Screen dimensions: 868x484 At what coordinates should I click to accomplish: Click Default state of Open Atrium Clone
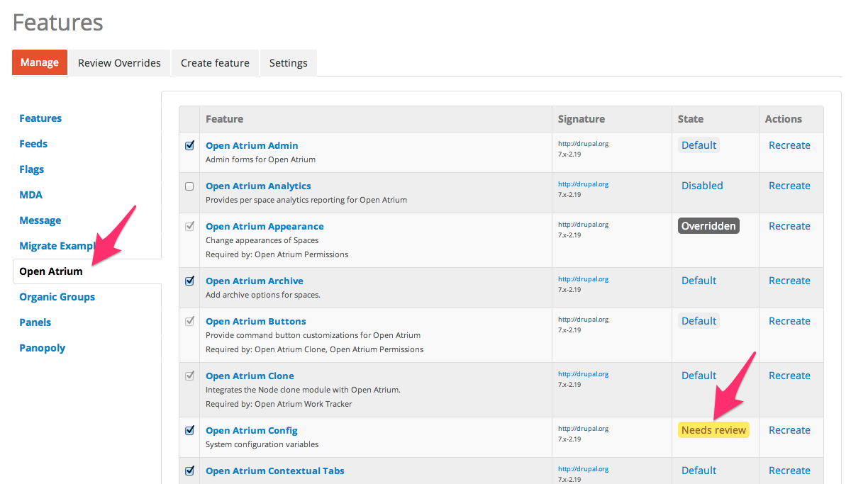[x=699, y=376]
